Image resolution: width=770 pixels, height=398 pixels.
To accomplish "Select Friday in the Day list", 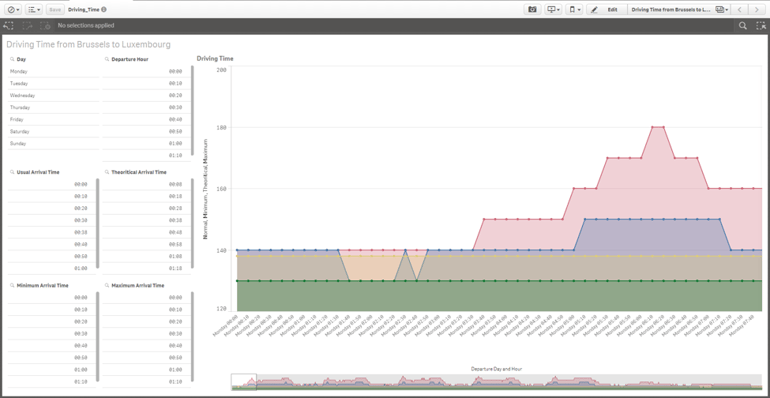I will pos(54,119).
